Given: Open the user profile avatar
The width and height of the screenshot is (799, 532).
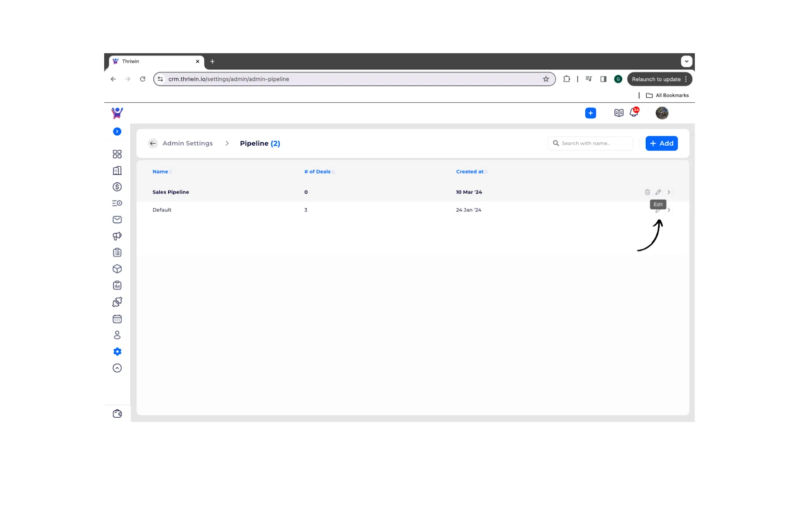Looking at the screenshot, I should (662, 113).
